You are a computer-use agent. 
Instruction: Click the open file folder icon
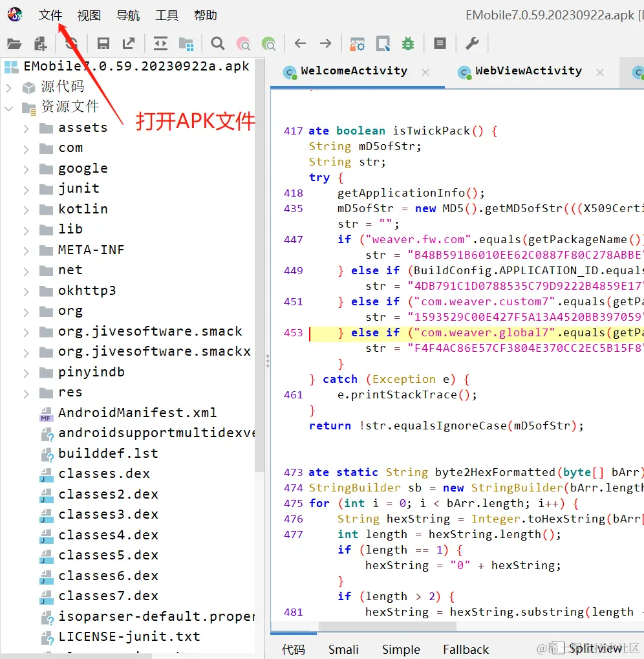tap(14, 43)
